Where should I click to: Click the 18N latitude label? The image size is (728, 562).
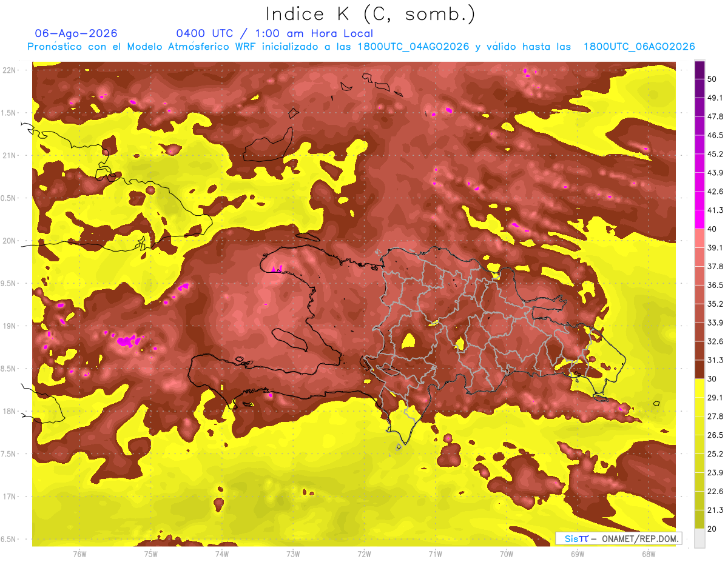point(9,411)
